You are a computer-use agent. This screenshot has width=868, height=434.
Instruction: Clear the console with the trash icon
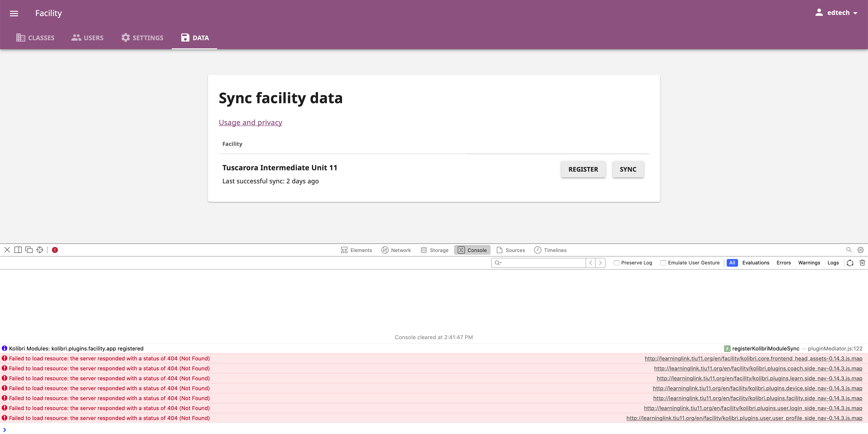coord(863,263)
